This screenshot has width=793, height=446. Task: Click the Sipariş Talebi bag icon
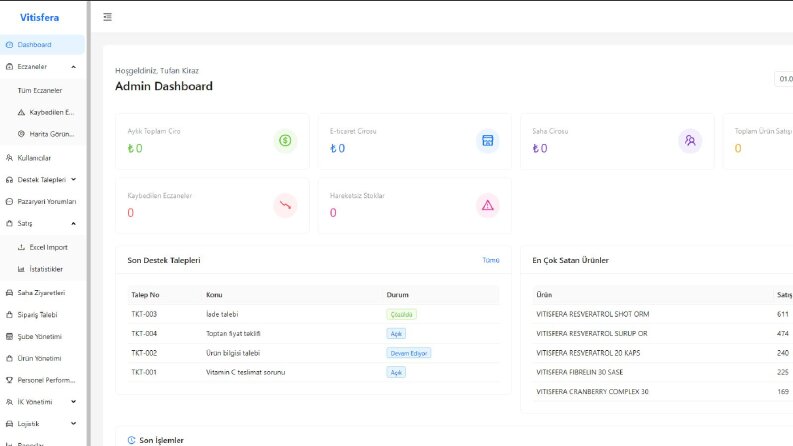click(x=9, y=315)
